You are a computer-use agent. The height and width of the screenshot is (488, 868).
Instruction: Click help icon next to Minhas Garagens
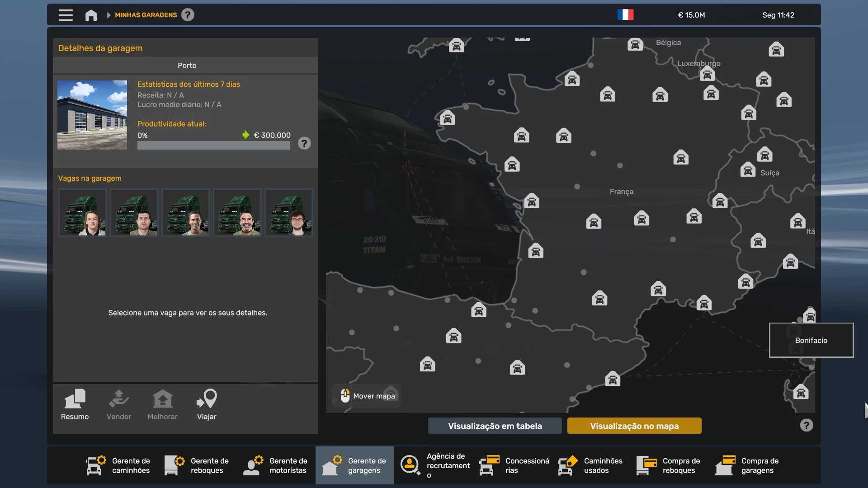(188, 15)
